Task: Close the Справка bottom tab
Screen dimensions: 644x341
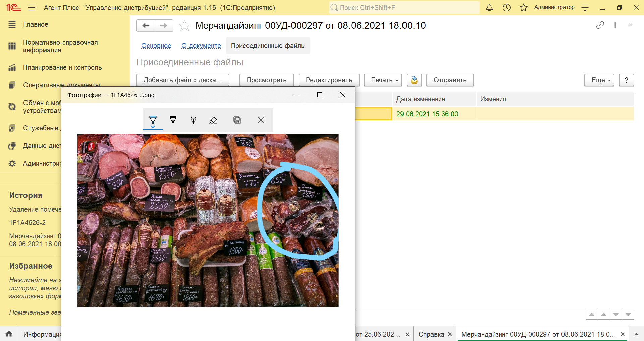Action: coord(450,334)
